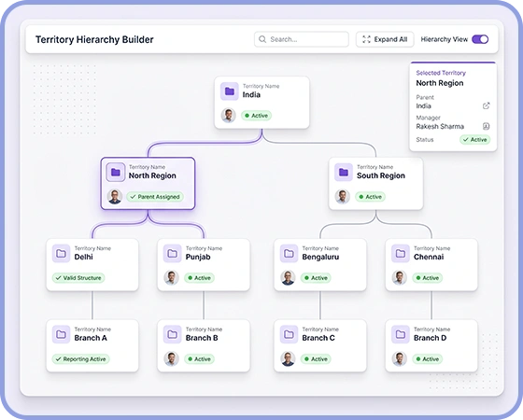Image resolution: width=523 pixels, height=420 pixels.
Task: Click the Expand All button
Action: [385, 39]
